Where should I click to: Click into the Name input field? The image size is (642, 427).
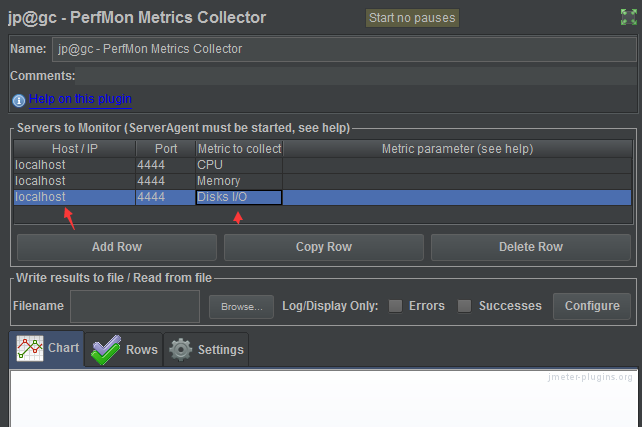344,49
